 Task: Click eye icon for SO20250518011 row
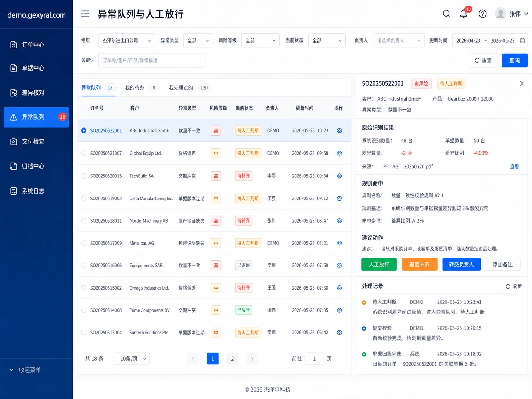coord(339,221)
